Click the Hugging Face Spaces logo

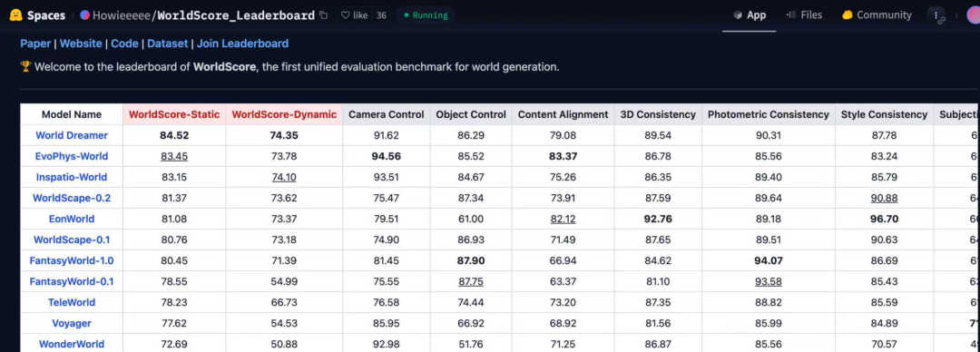(x=16, y=15)
